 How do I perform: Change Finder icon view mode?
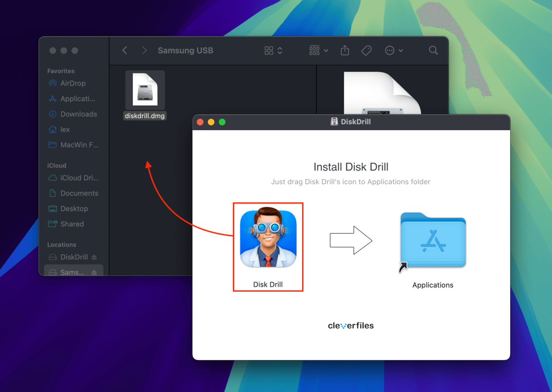click(x=273, y=51)
